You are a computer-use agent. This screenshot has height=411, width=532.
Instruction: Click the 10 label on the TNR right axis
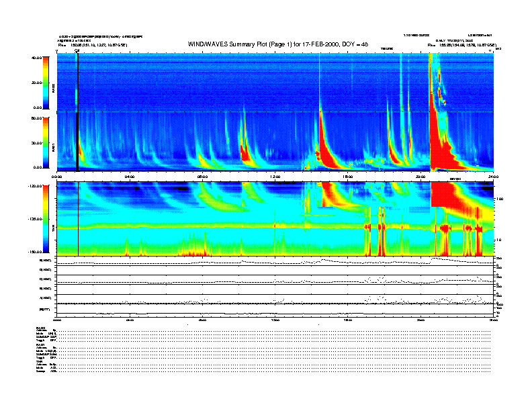(x=500, y=240)
